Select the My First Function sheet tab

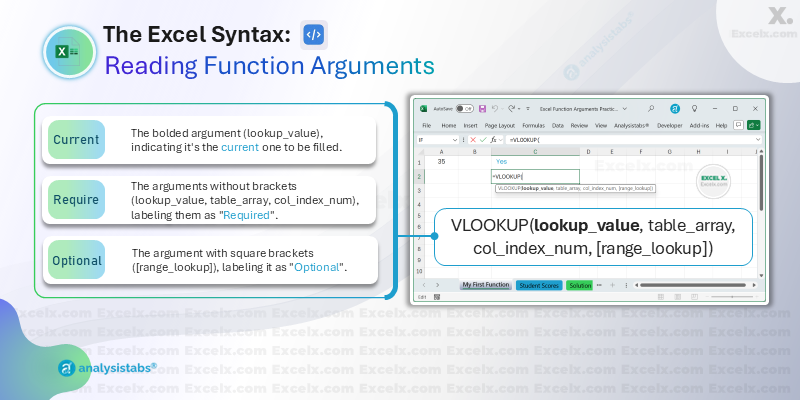[486, 285]
